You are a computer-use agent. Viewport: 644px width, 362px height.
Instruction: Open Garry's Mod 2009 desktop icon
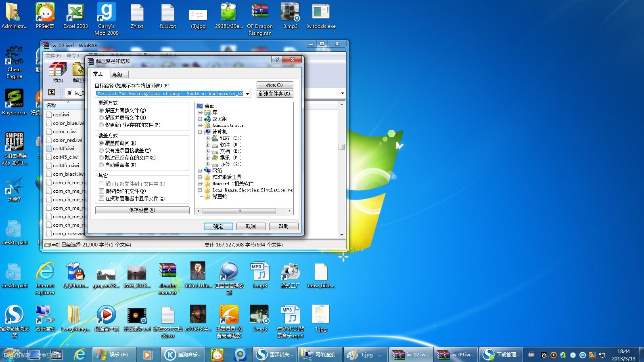point(107,19)
